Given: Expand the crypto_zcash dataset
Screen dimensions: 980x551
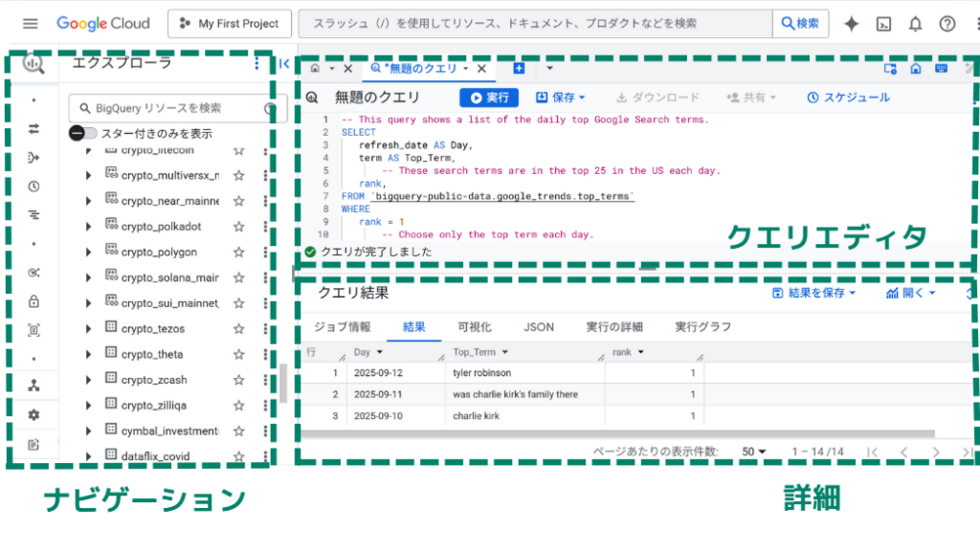Looking at the screenshot, I should point(88,380).
